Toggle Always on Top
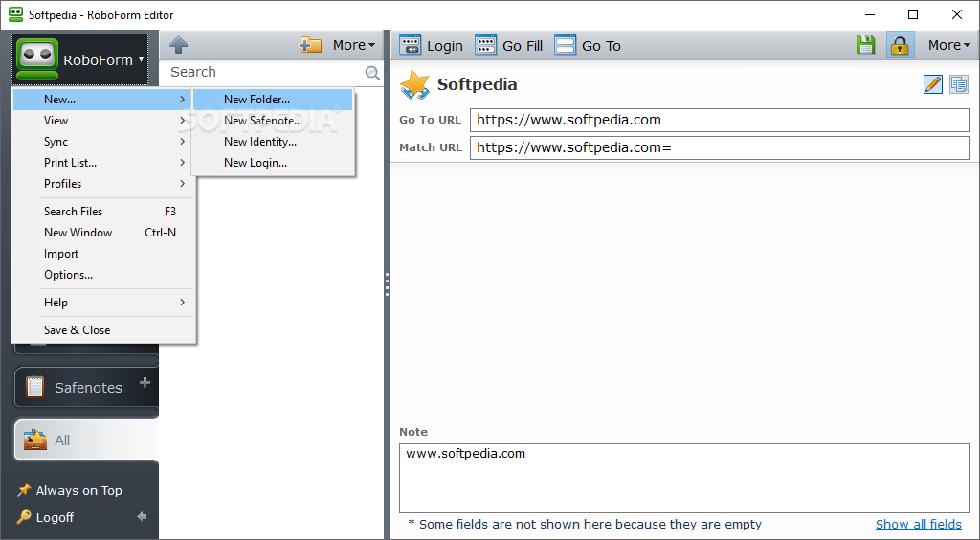The width and height of the screenshot is (980, 540). coord(69,490)
